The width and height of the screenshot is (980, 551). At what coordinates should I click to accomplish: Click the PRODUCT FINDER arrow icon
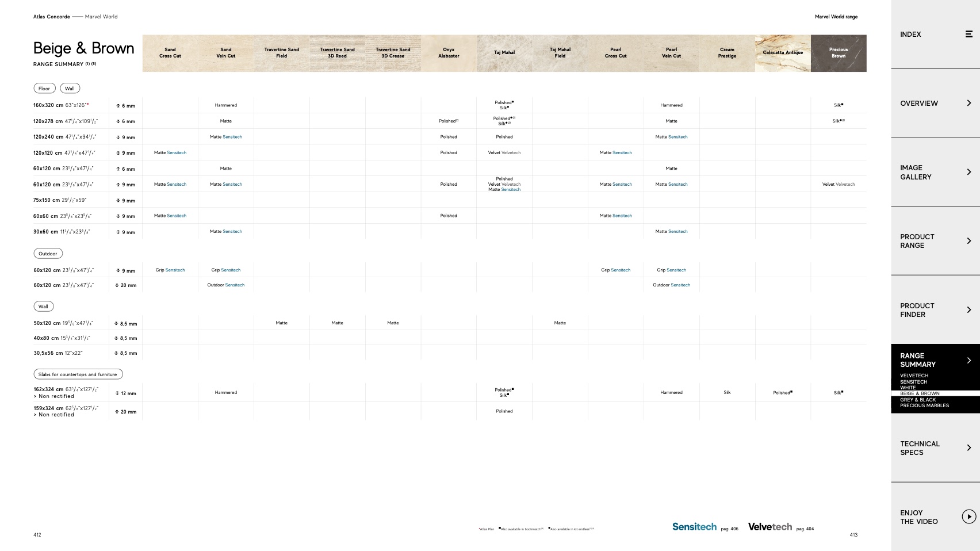pyautogui.click(x=968, y=310)
